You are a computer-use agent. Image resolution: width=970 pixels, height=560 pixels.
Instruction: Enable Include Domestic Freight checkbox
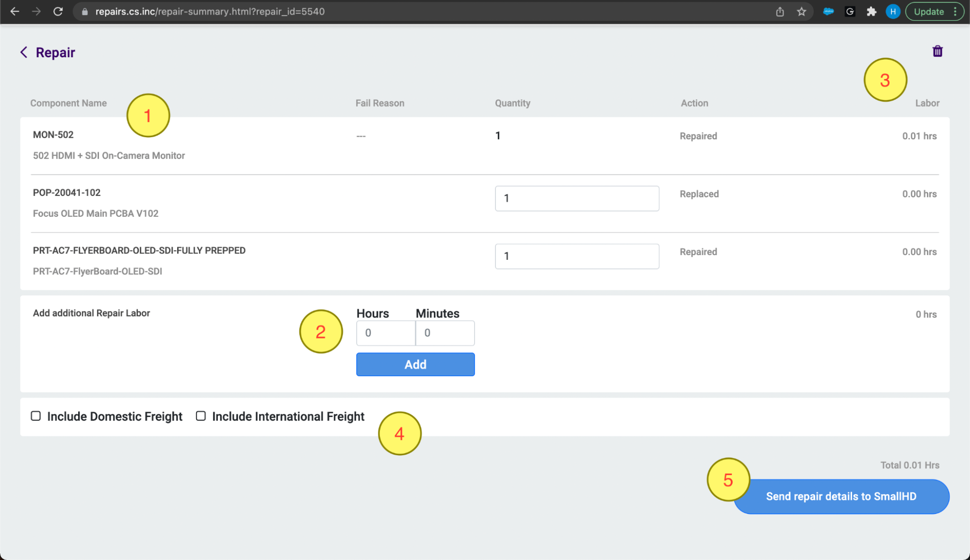point(36,416)
